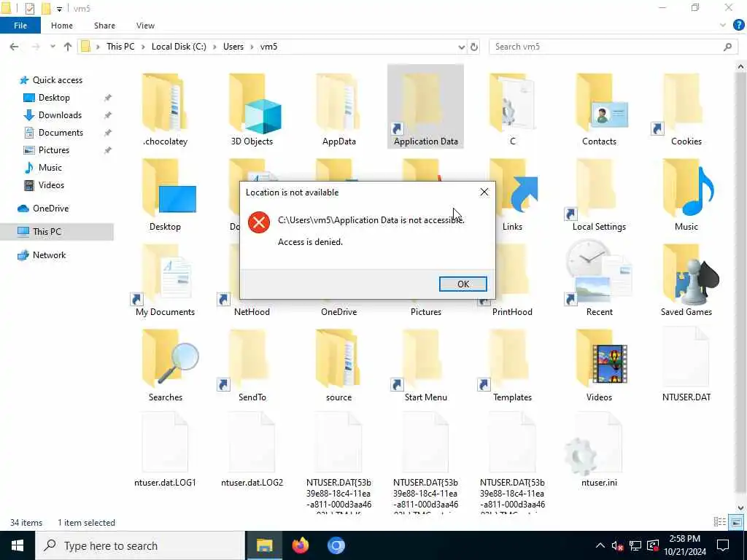The image size is (747, 560).
Task: Open recent locations dropdown
Action: (x=53, y=47)
